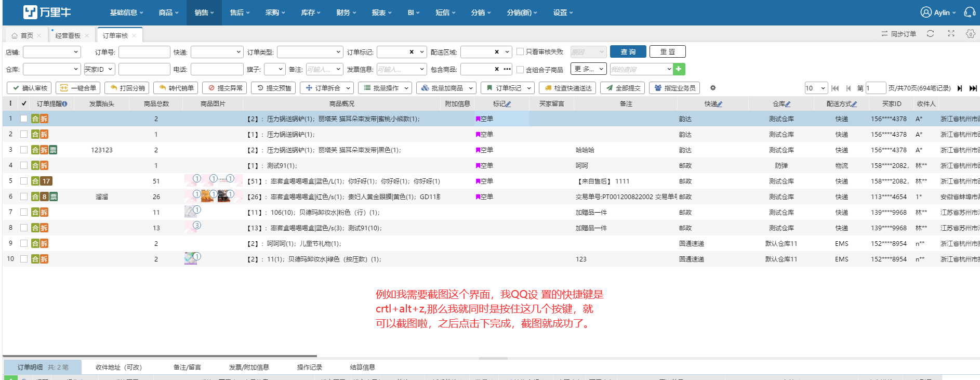
Task: Open the 销售 menu
Action: click(x=204, y=12)
